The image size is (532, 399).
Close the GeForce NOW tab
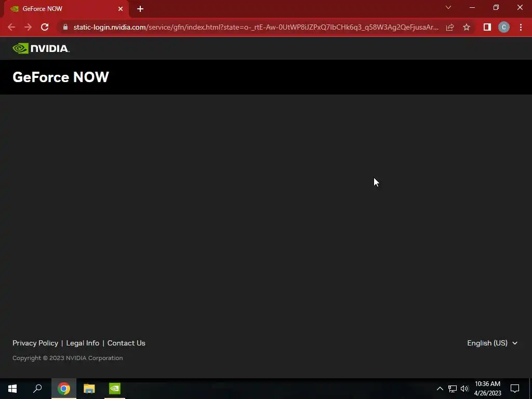point(121,9)
